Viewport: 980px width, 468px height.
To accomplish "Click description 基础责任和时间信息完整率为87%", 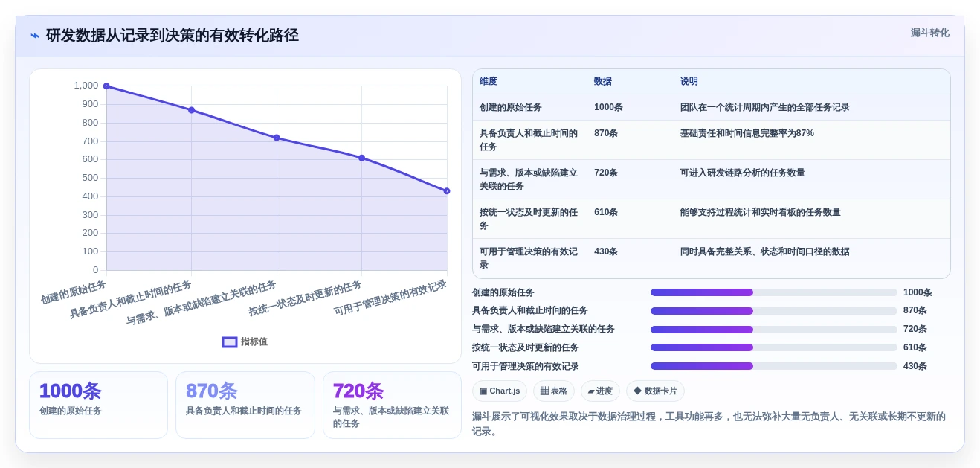I will (x=747, y=133).
